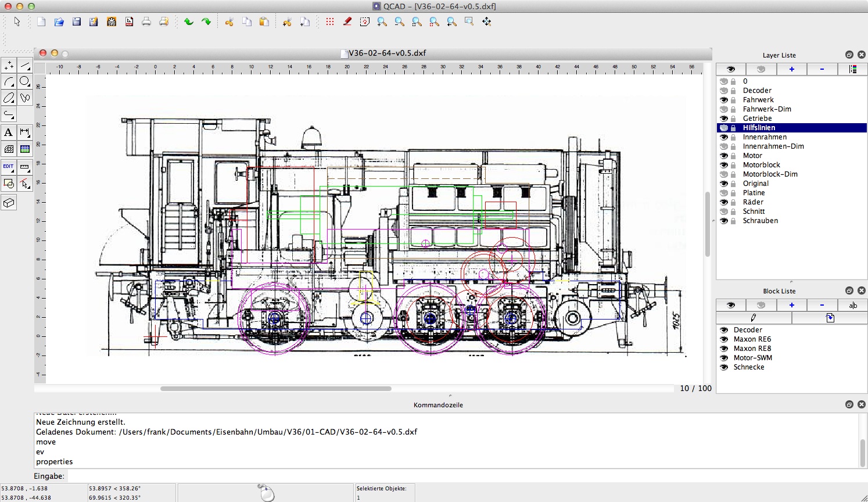Open the EDIT modification tools menu

[9, 167]
